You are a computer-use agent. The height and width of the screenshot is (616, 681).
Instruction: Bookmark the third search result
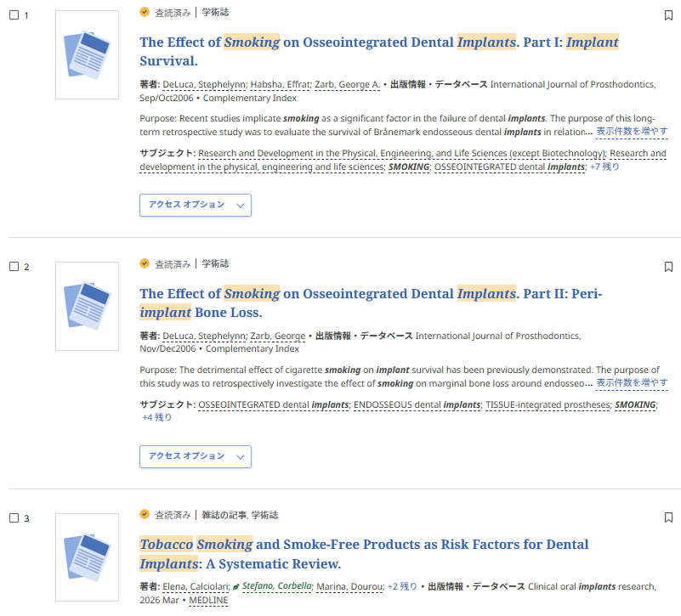(x=668, y=517)
